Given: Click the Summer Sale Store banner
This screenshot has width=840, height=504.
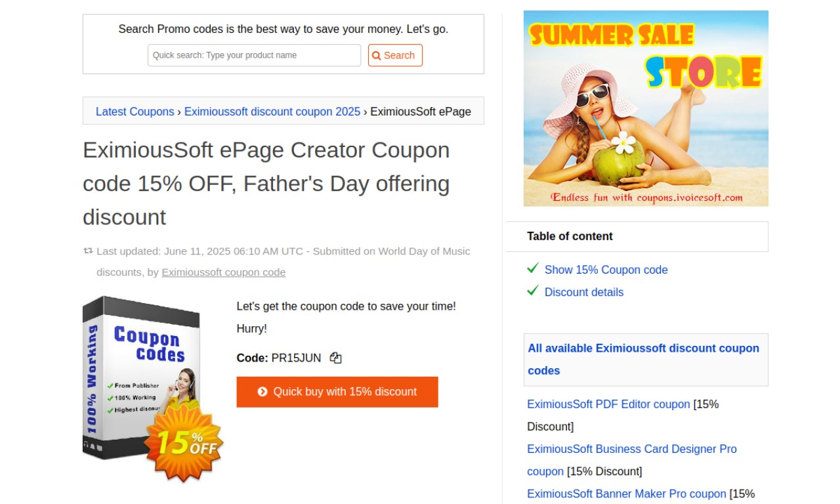Looking at the screenshot, I should [646, 108].
